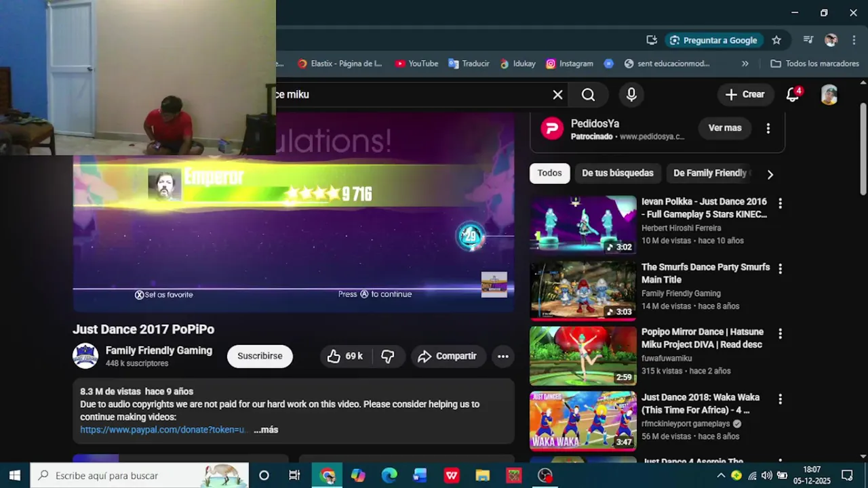This screenshot has height=488, width=868.
Task: Click the Windows taskbar search box
Action: point(140,476)
